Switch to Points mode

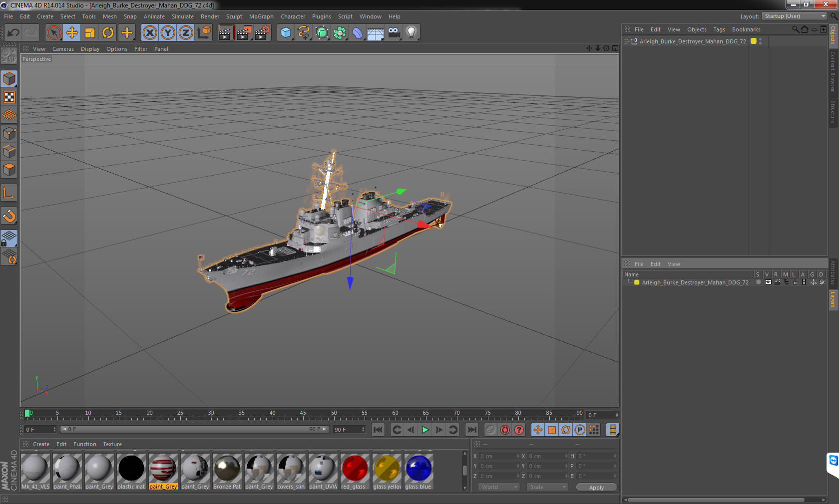(x=9, y=134)
